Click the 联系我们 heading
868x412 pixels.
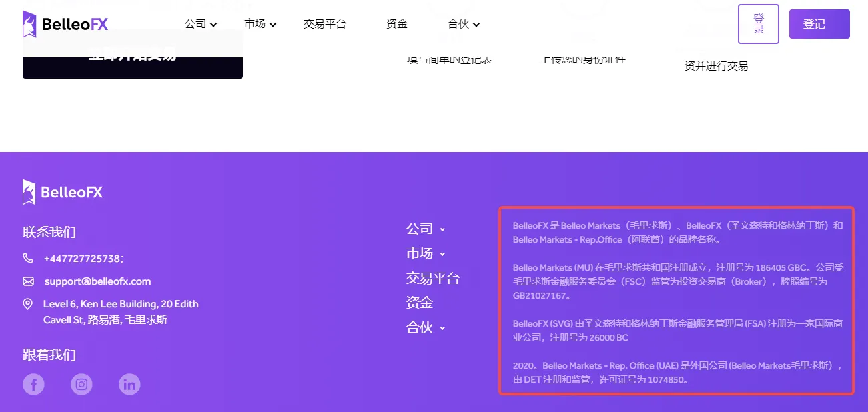point(49,232)
